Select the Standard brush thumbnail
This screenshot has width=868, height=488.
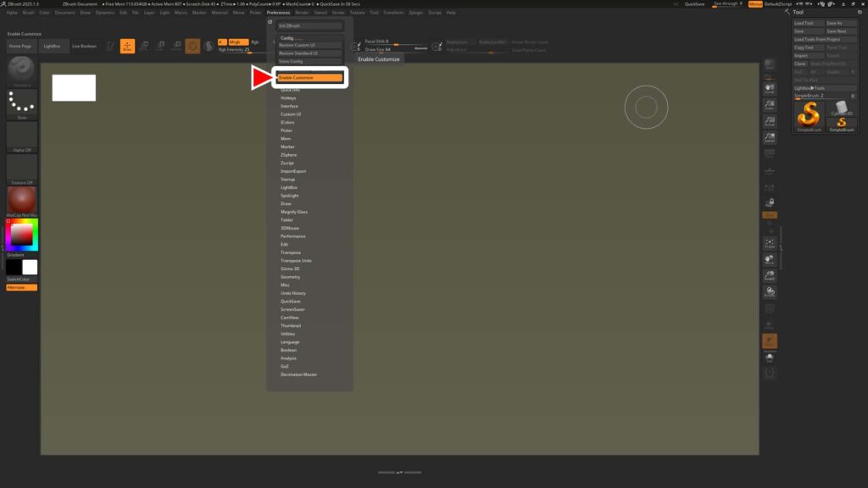[21, 71]
